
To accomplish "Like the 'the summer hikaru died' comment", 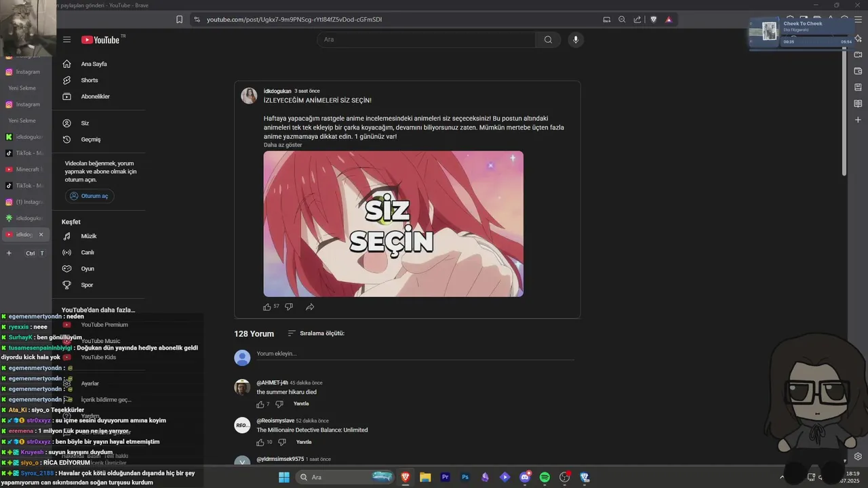I will click(260, 404).
